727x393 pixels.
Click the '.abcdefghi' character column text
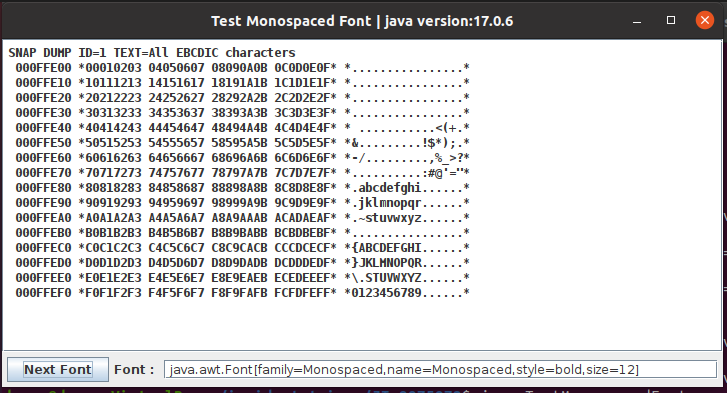click(x=386, y=188)
